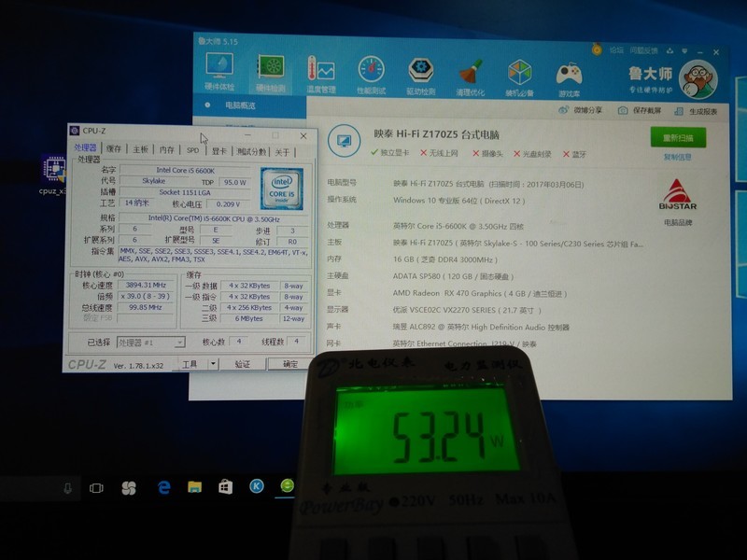747x560 pixels.
Task: Click the CPU-Z 验证 button
Action: coord(243,364)
